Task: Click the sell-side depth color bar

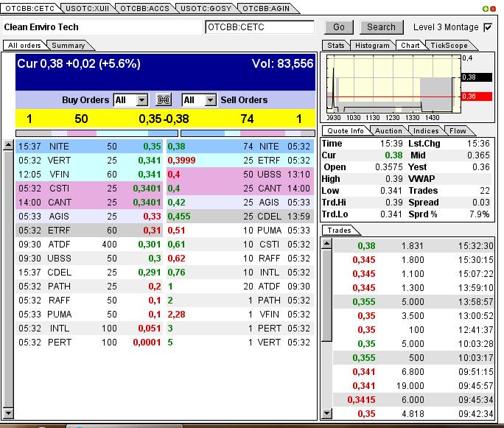Action: click(x=248, y=133)
